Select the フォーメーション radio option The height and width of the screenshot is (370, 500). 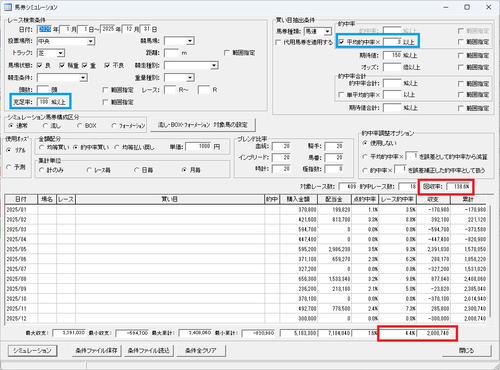pyautogui.click(x=114, y=126)
